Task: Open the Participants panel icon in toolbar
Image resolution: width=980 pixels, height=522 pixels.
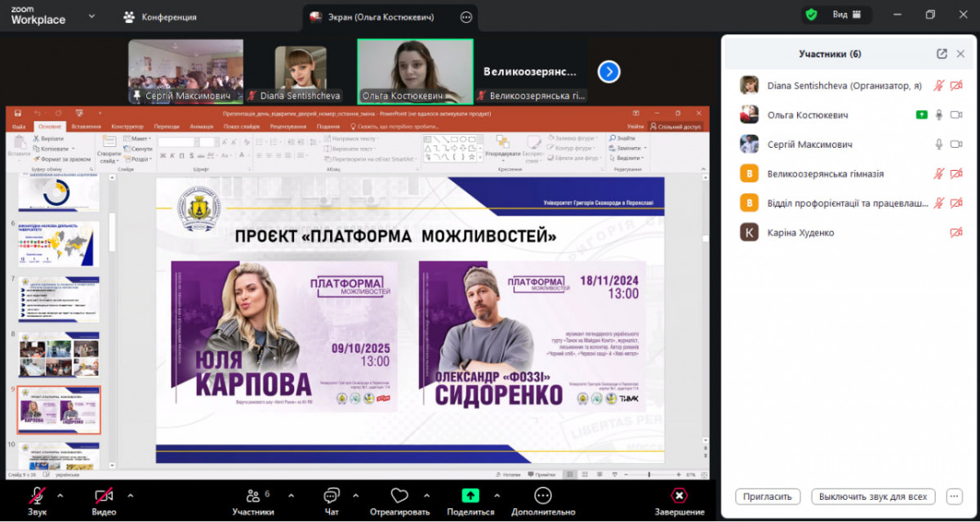Action: [x=252, y=495]
